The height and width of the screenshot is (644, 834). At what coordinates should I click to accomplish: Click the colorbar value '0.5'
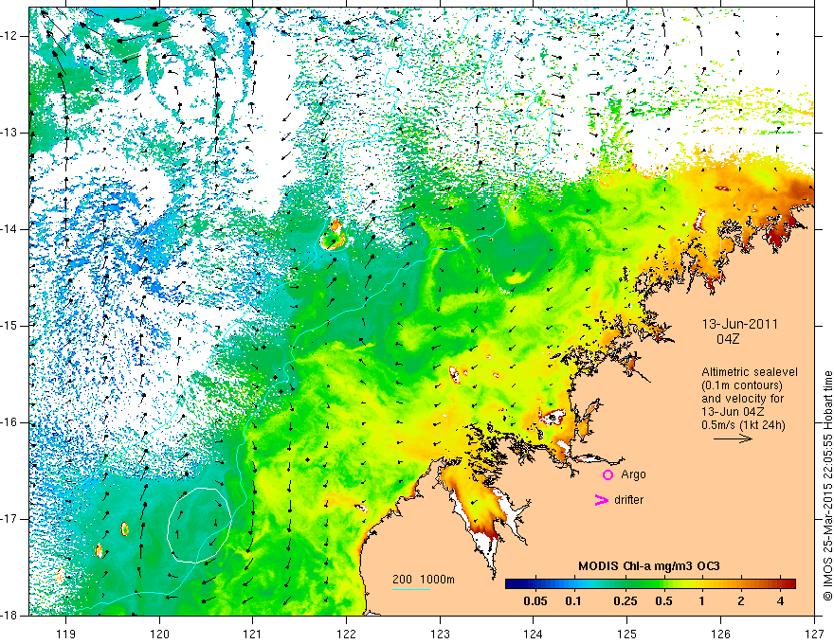(x=663, y=601)
